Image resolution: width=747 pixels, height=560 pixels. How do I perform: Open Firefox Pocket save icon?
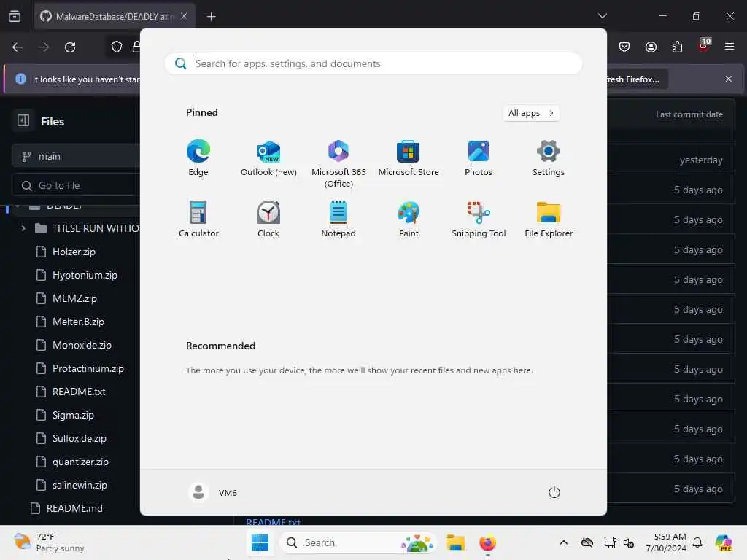click(624, 47)
